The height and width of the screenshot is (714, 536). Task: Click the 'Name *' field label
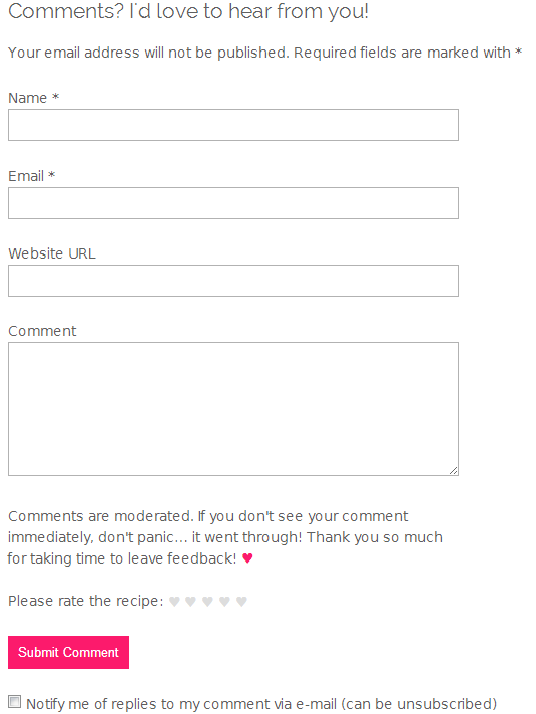tap(34, 98)
